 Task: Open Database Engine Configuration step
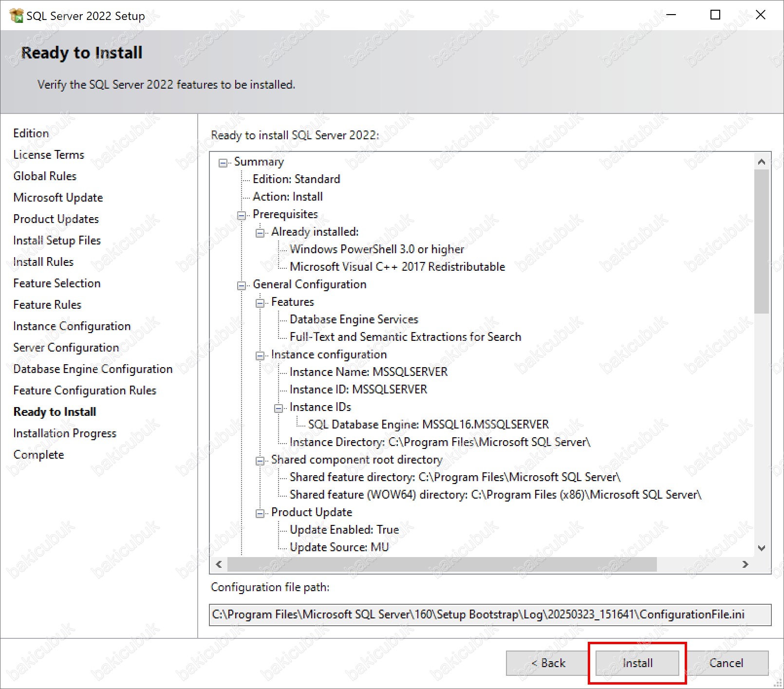93,369
